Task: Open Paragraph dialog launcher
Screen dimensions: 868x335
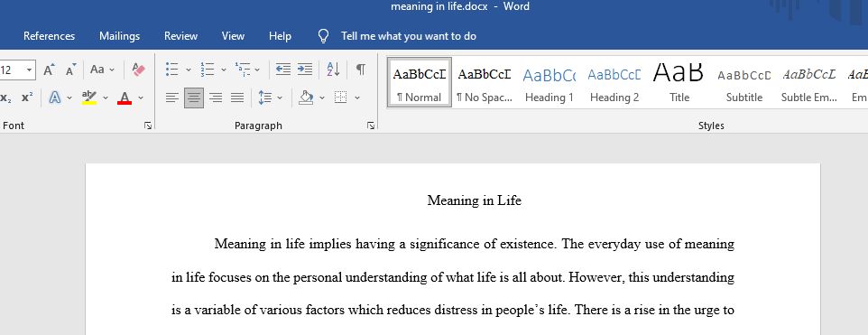Action: (370, 126)
